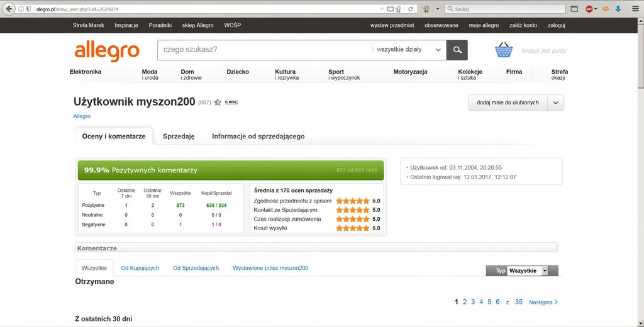Image resolution: width=644 pixels, height=327 pixels.
Task: Open the shopping basket icon
Action: (504, 50)
